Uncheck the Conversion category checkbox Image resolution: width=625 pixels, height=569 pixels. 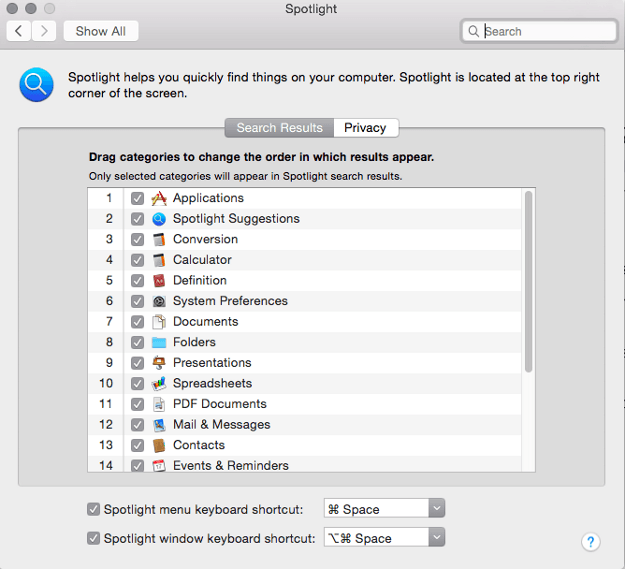pyautogui.click(x=138, y=239)
